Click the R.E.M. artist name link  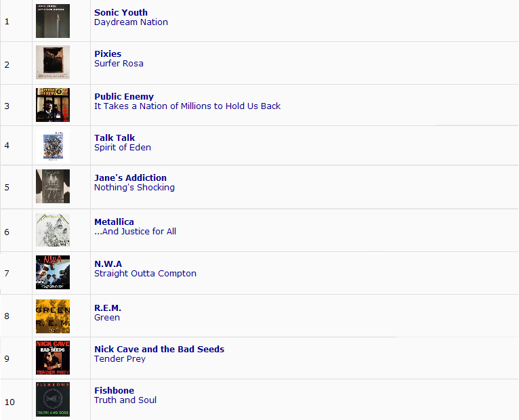coord(107,308)
